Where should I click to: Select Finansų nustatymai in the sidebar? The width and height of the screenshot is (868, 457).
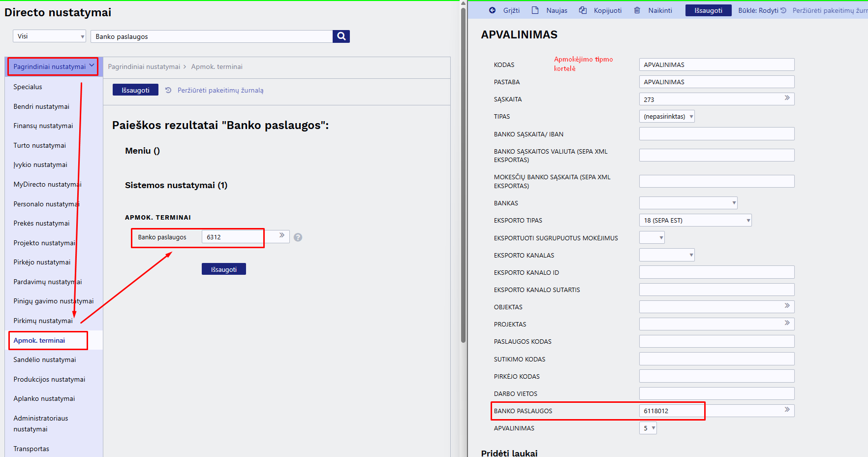tap(43, 126)
